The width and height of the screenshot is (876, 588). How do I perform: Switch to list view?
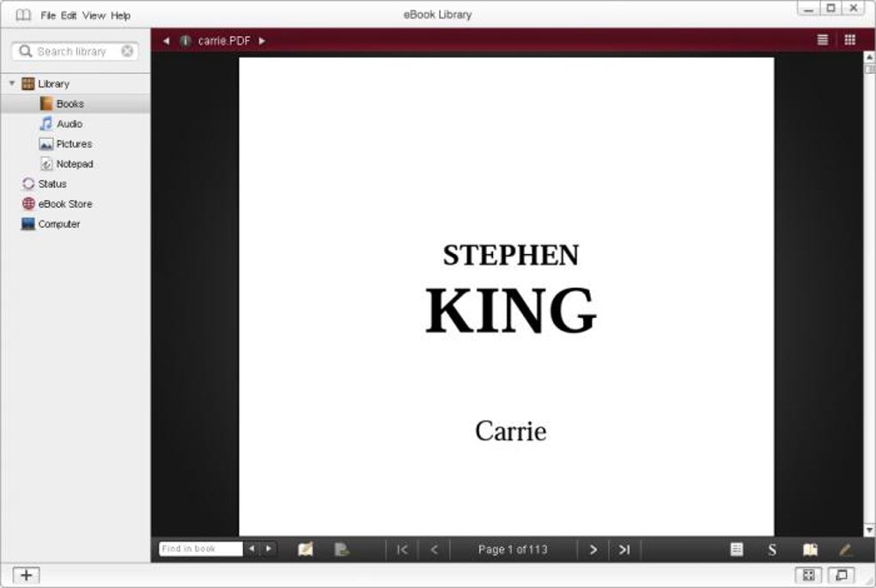(x=823, y=39)
